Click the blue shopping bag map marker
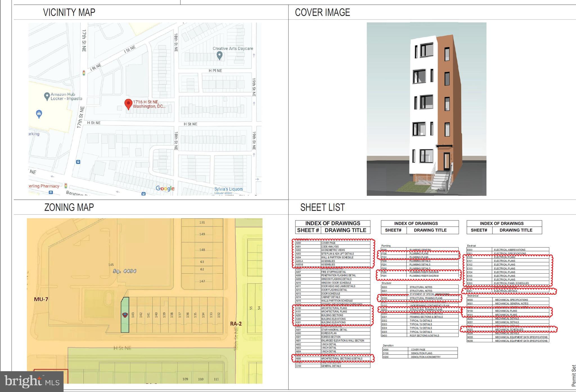Image resolution: width=576 pixels, height=392 pixels. [x=39, y=114]
